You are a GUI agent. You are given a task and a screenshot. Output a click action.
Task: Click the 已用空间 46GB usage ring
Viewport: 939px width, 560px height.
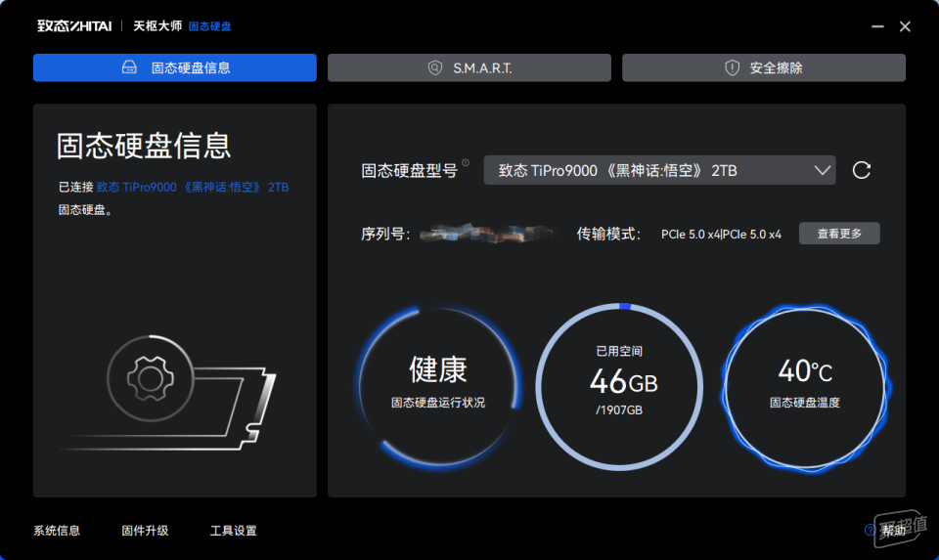619,386
